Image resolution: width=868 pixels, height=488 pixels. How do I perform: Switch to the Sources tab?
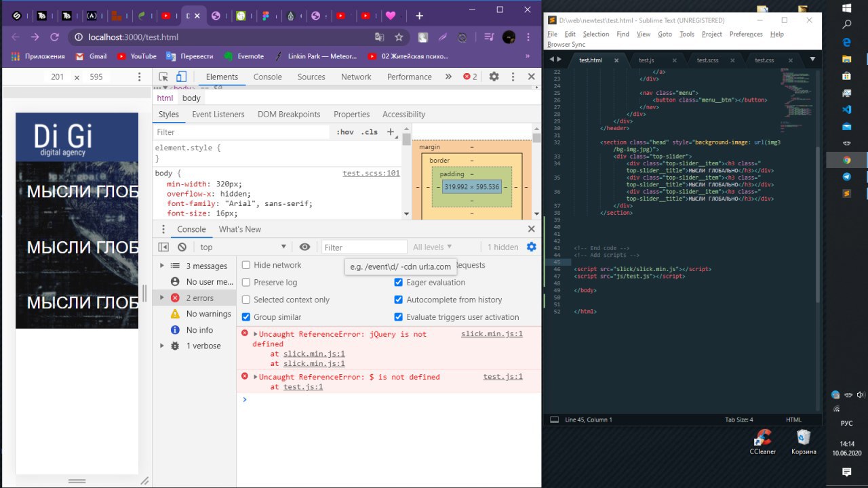click(x=311, y=77)
